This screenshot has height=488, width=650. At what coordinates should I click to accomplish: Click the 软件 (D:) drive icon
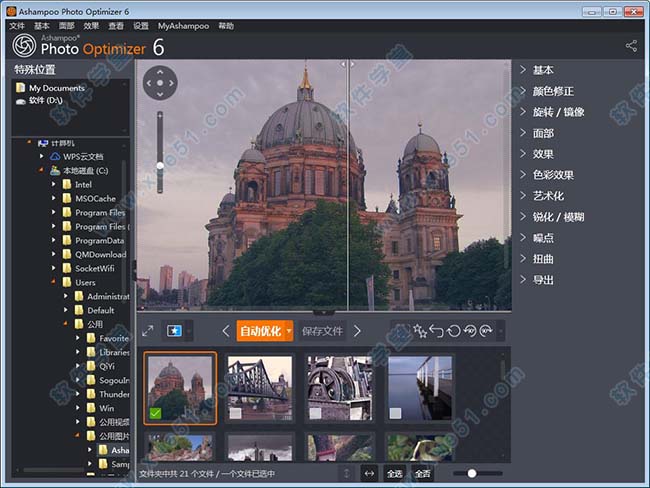(21, 101)
